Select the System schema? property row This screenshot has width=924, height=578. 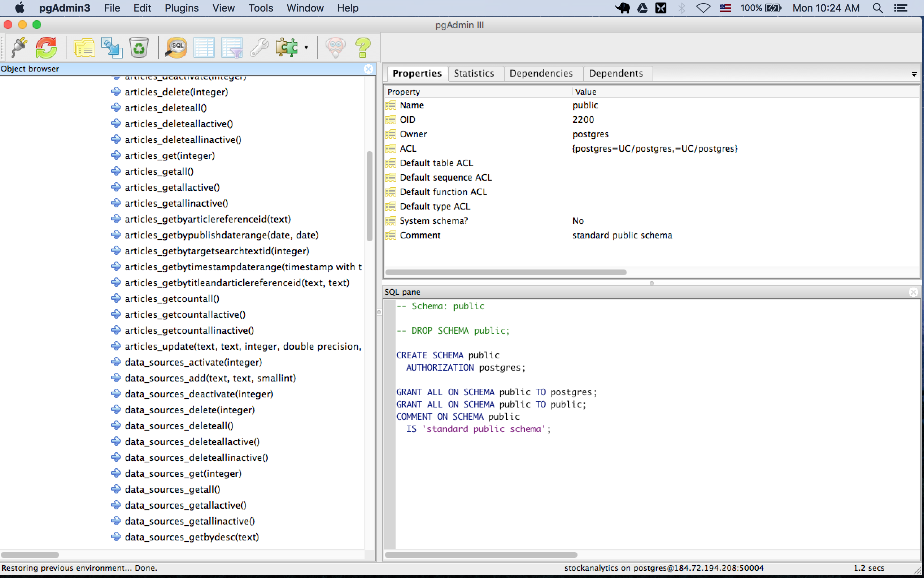point(651,221)
